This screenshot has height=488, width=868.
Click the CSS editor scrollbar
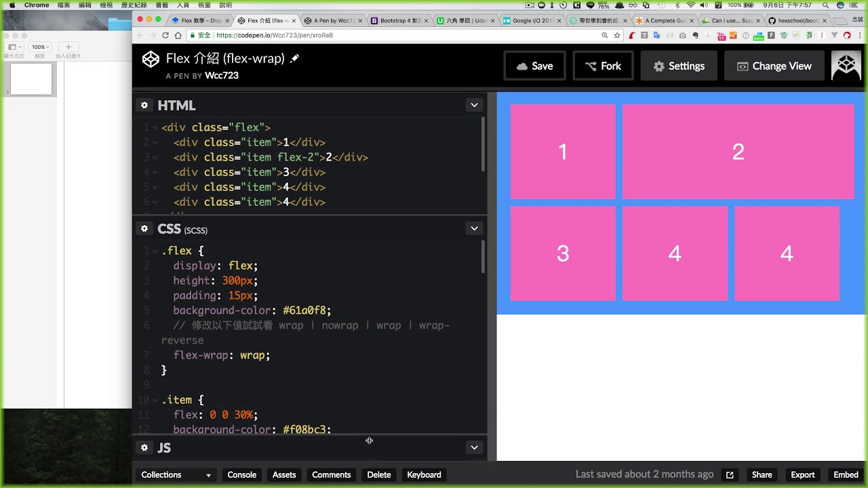pyautogui.click(x=484, y=257)
